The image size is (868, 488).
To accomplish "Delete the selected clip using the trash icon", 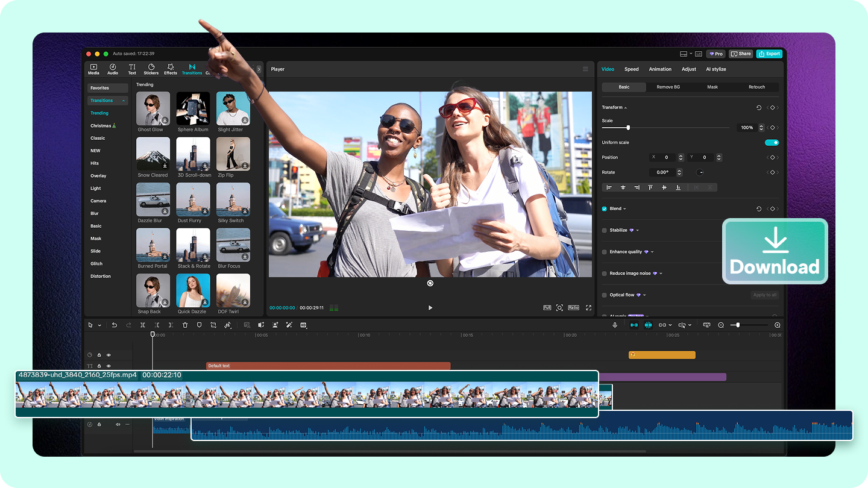I will point(185,325).
